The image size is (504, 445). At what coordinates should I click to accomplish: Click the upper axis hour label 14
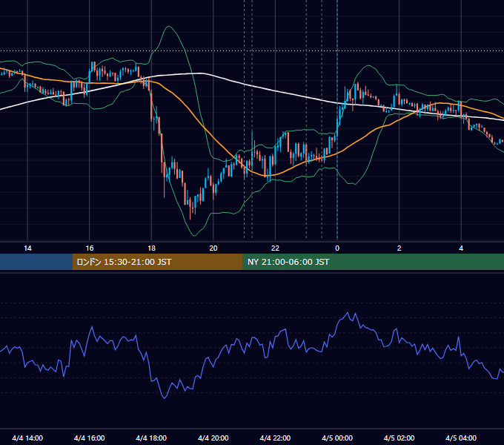tap(27, 248)
